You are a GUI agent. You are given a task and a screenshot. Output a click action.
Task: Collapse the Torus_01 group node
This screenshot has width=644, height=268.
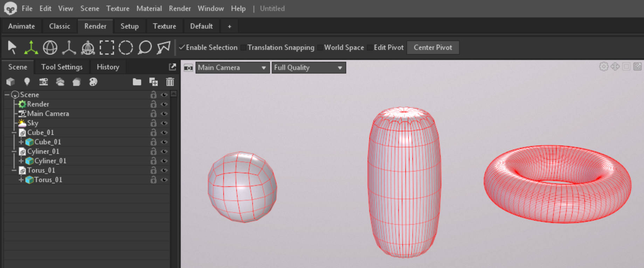tap(14, 170)
